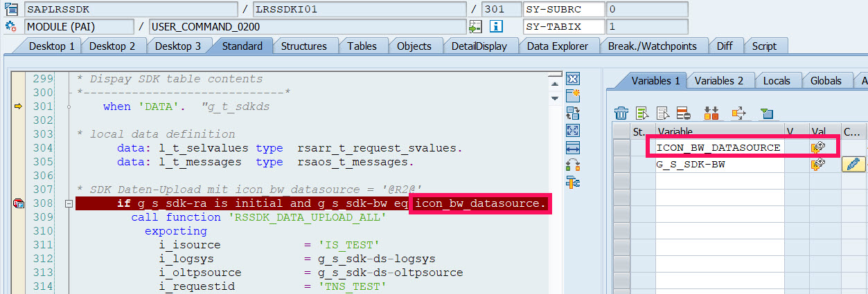Click the navigate-to-source icon after USER_COMMAND_0200
Viewport: 868px width, 294px height.
point(475,26)
